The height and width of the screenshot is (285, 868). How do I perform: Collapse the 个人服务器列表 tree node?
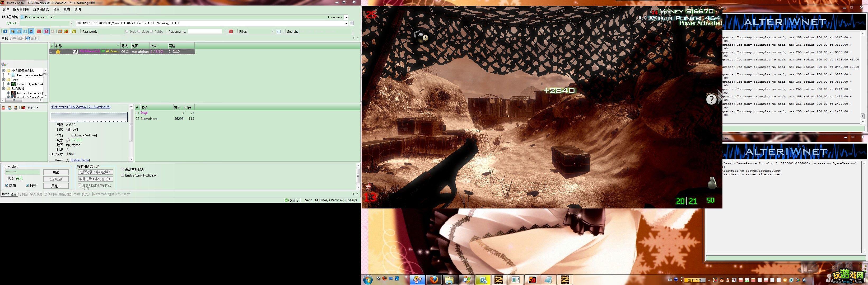coord(4,71)
